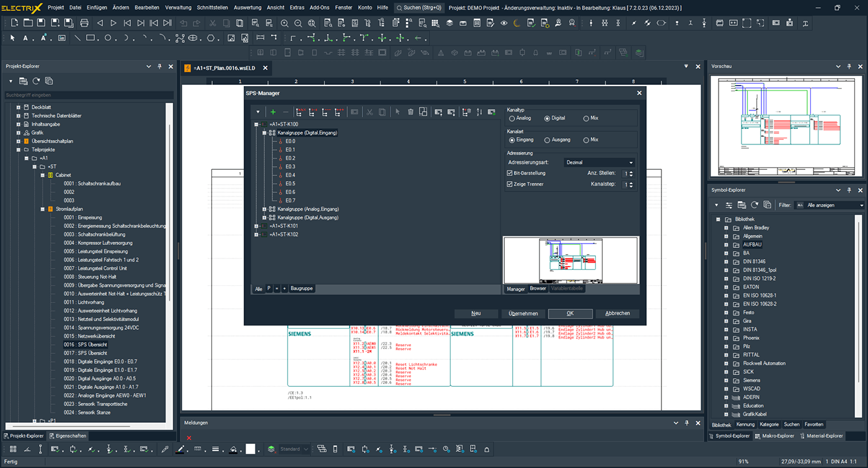Click the refresh icon in Projekt-Explorer toolbar
The height and width of the screenshot is (468, 868).
(37, 81)
